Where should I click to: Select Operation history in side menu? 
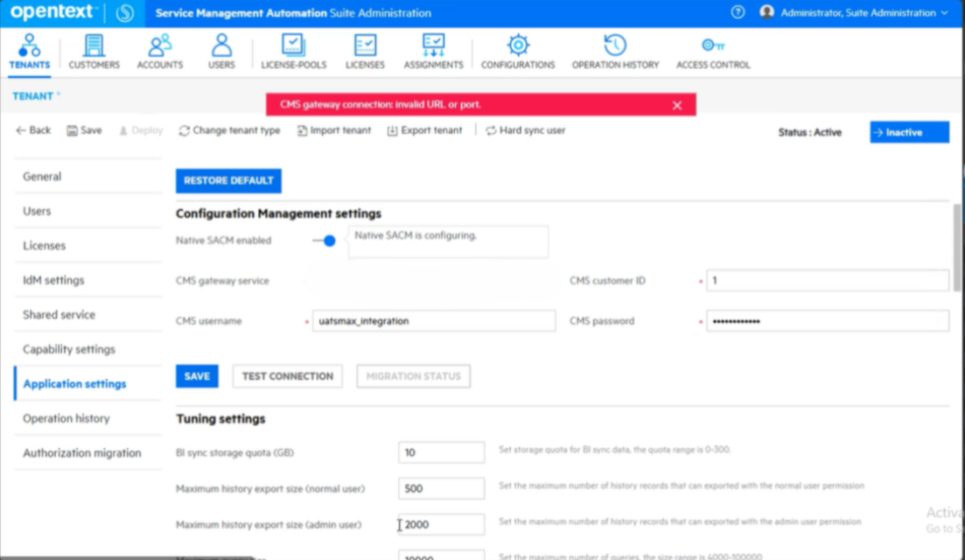coord(88,418)
